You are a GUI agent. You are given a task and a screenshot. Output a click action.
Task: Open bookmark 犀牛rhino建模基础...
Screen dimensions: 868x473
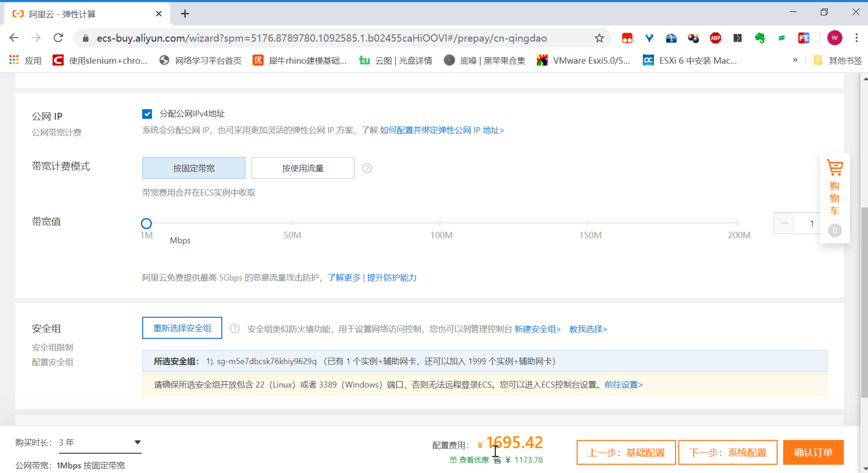(300, 60)
